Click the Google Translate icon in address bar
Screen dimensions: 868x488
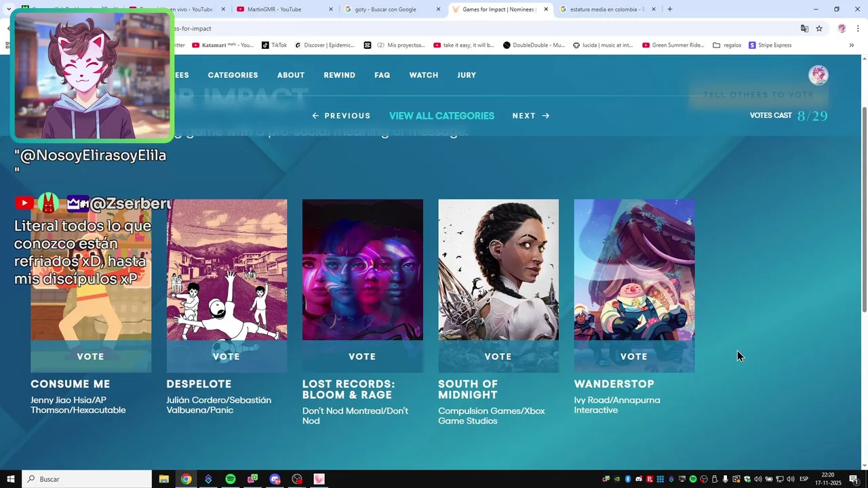point(804,28)
